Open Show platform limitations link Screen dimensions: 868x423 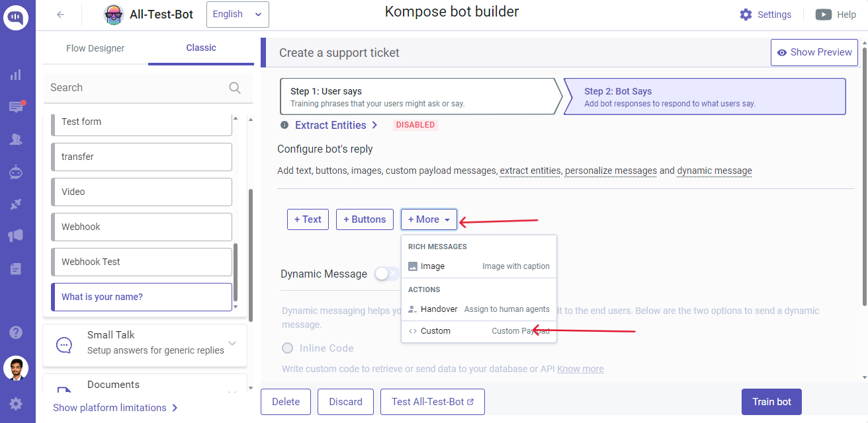(110, 408)
